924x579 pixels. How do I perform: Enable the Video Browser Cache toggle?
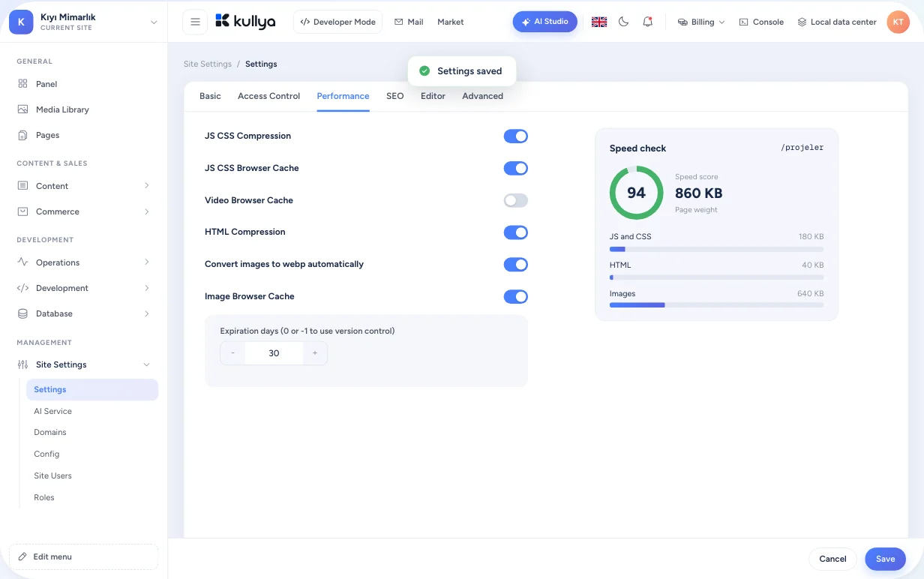click(515, 200)
